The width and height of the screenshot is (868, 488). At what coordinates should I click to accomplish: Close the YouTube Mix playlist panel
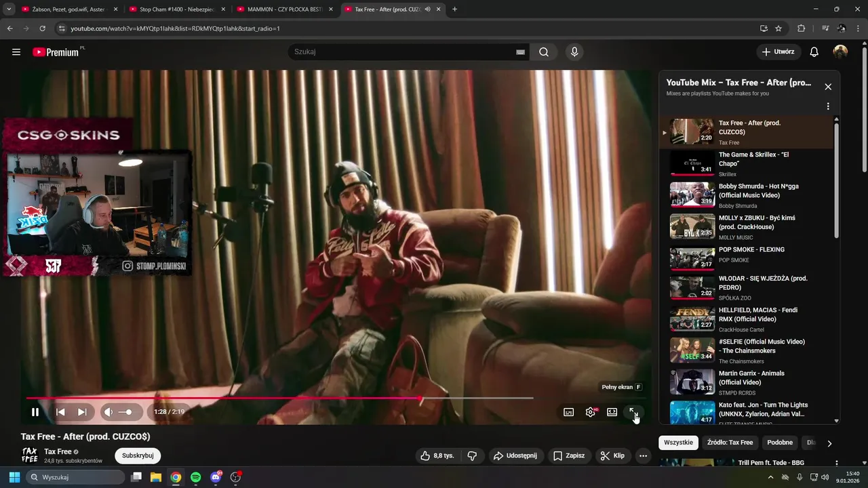pyautogui.click(x=828, y=87)
